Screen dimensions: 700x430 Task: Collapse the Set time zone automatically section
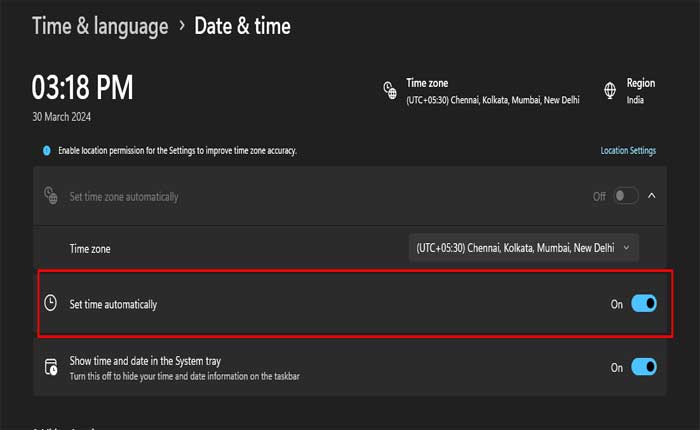coord(652,196)
